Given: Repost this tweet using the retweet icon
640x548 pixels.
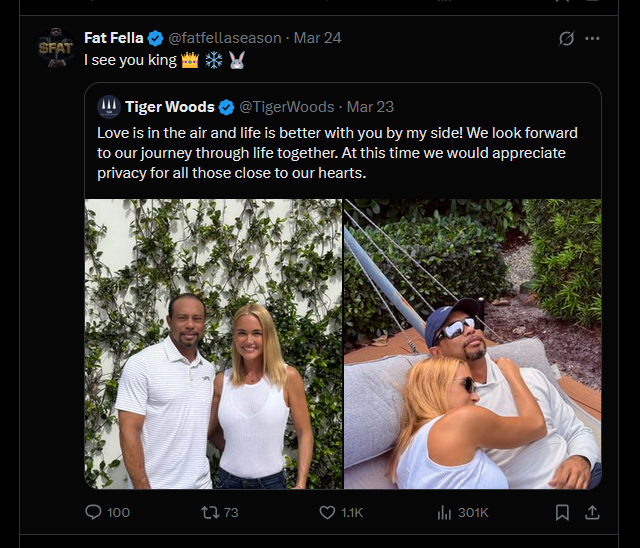Looking at the screenshot, I should coord(210,512).
